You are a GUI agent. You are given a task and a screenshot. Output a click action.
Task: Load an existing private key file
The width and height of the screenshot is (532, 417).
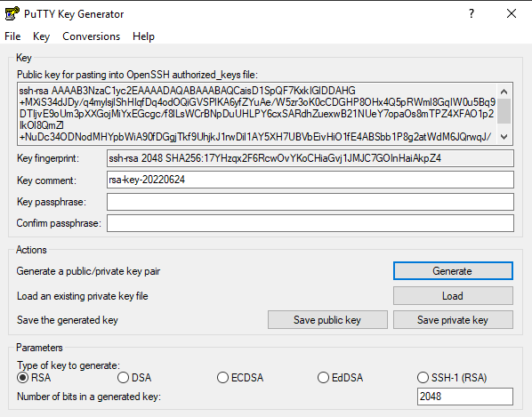click(x=453, y=296)
